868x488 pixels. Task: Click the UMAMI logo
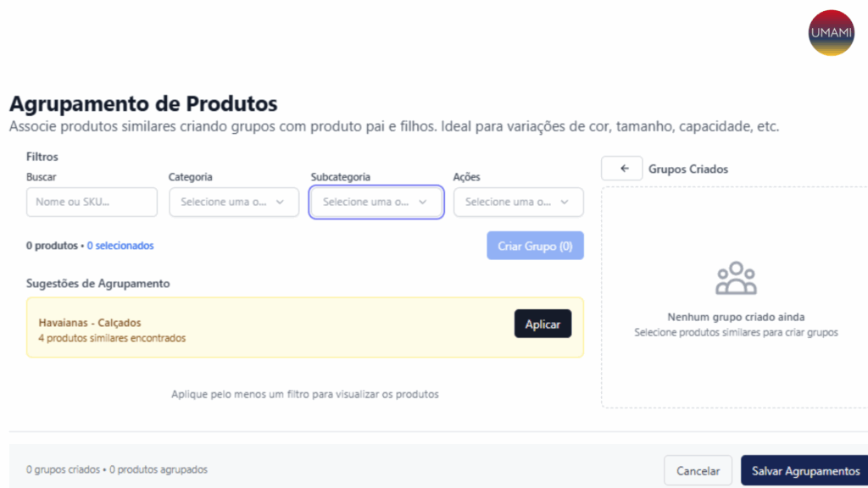831,33
